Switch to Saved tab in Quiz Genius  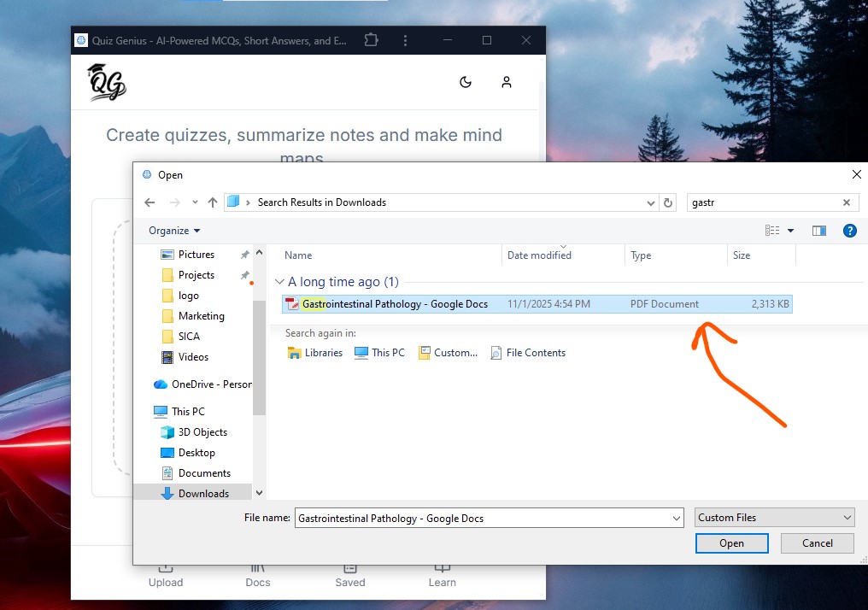[350, 576]
